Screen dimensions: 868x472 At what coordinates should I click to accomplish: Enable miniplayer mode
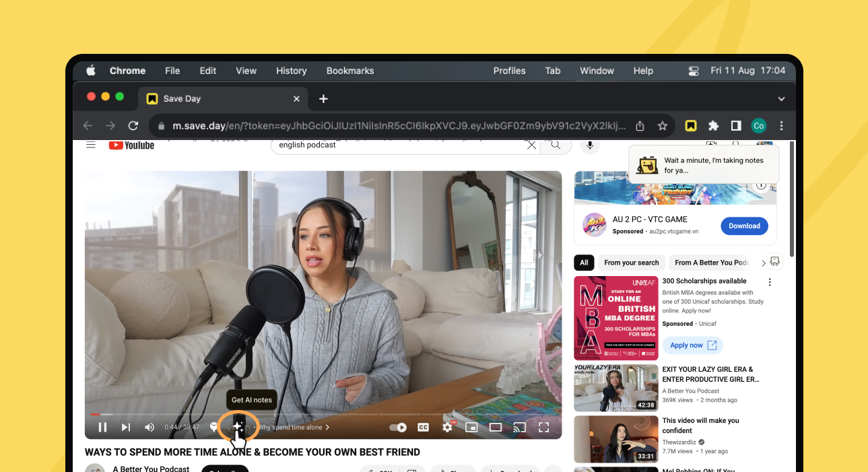(471, 427)
